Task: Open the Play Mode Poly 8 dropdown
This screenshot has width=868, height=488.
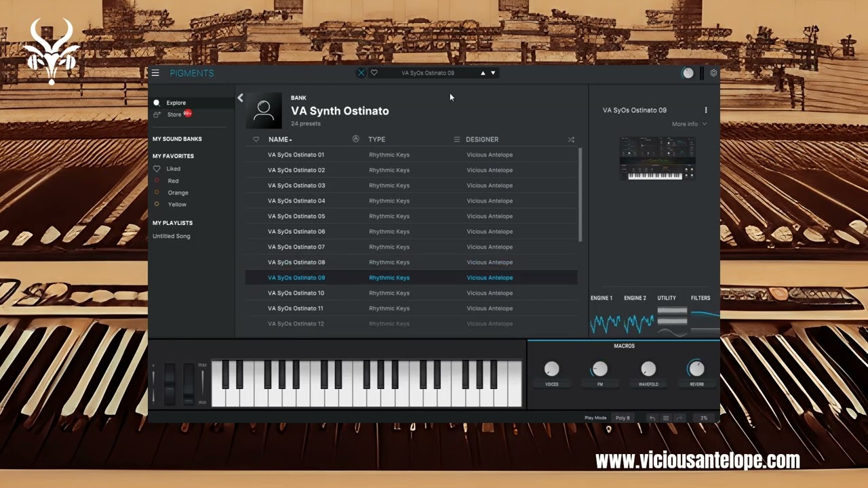Action: [623, 418]
